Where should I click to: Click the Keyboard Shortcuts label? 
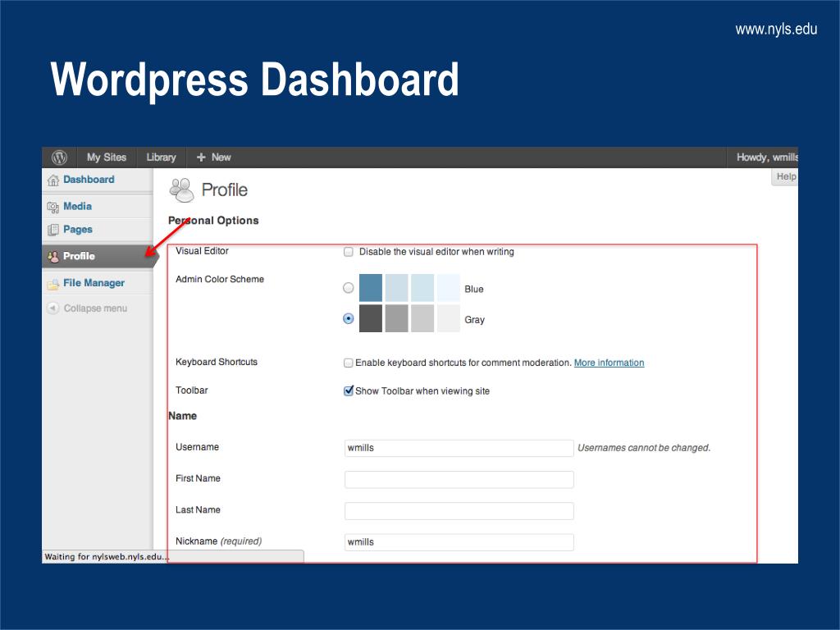click(217, 362)
